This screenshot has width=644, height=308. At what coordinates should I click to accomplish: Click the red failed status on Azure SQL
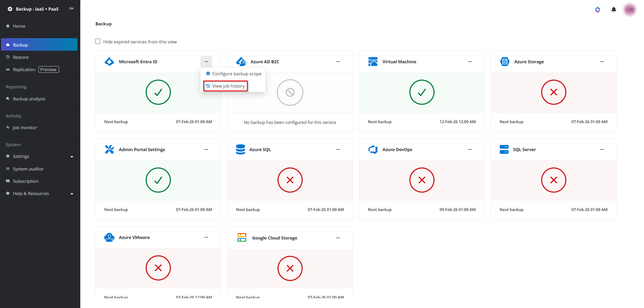click(290, 180)
